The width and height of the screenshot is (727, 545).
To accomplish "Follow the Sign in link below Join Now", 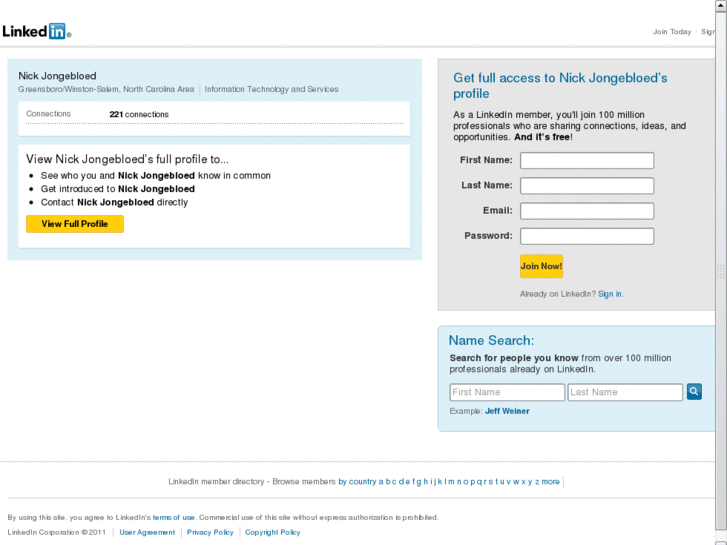I will coord(610,294).
